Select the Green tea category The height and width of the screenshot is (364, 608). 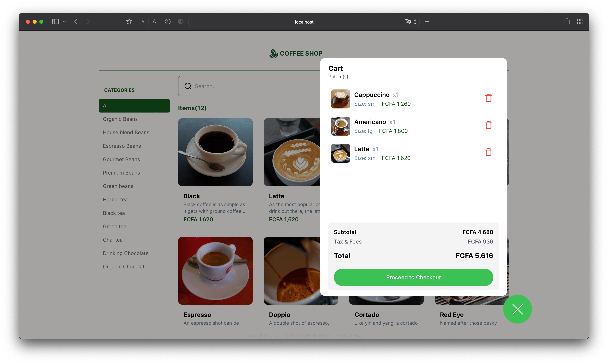pyautogui.click(x=115, y=226)
